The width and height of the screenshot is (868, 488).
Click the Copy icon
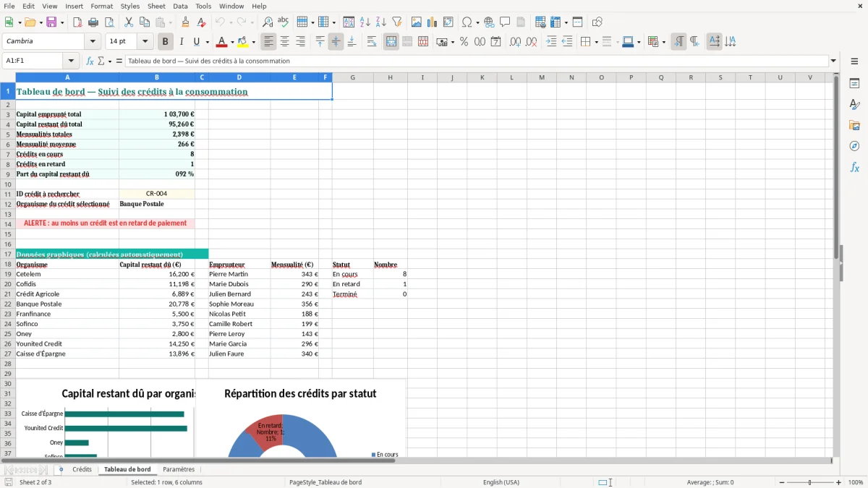pyautogui.click(x=145, y=22)
